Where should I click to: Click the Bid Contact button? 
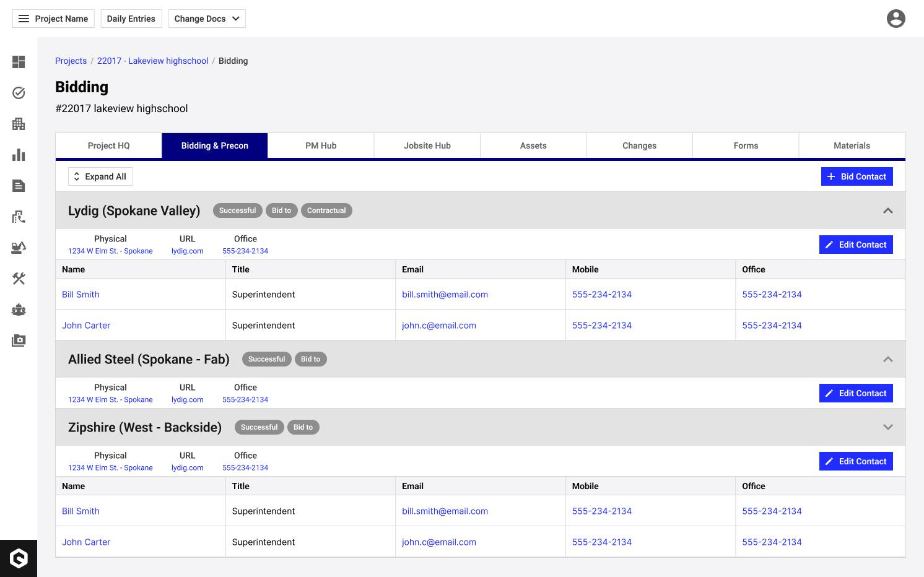pyautogui.click(x=856, y=176)
